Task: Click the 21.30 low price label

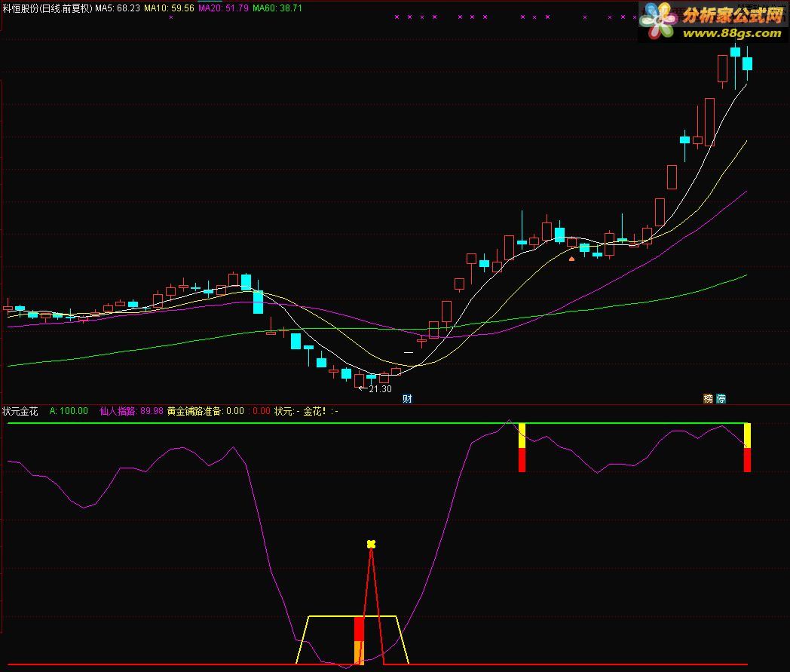Action: coord(380,388)
